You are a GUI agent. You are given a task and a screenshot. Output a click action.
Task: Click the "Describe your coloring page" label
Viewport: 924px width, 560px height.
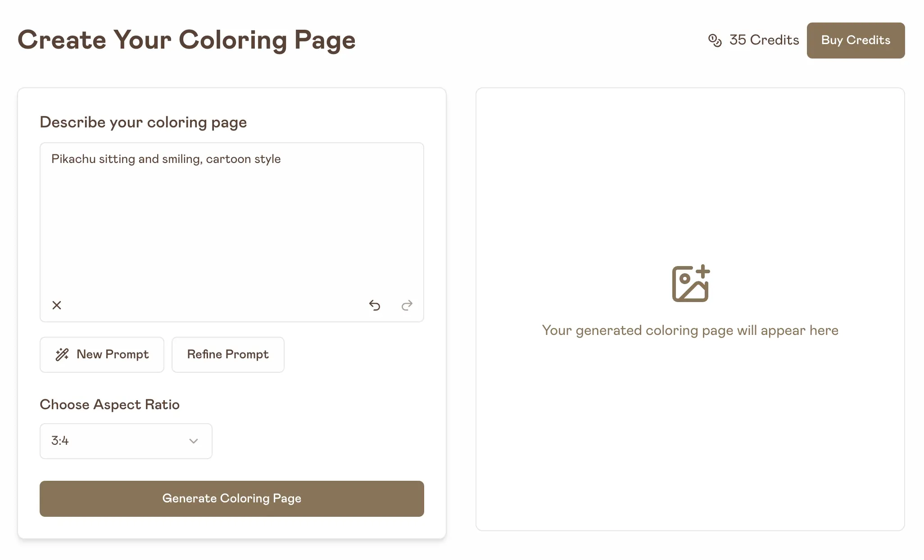point(143,122)
